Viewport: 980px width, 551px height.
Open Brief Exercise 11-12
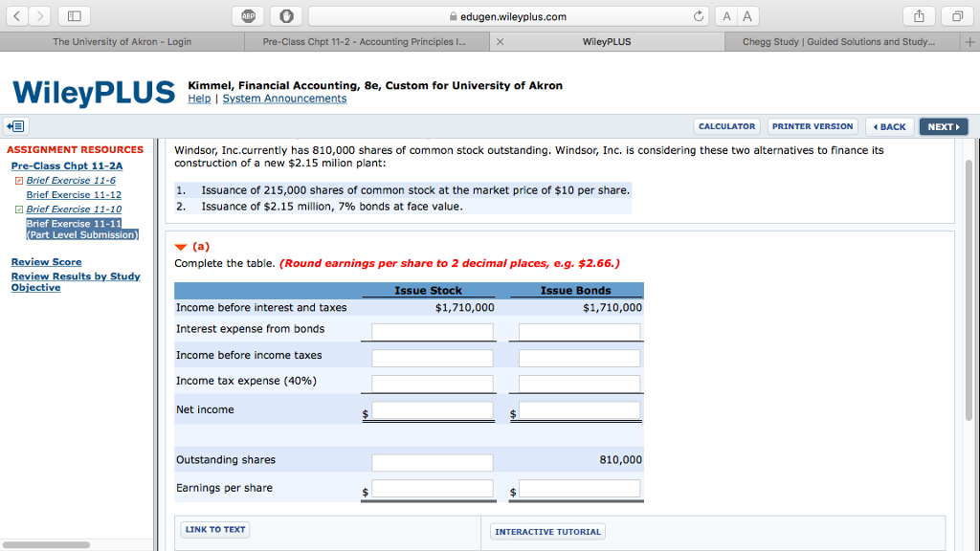coord(74,194)
